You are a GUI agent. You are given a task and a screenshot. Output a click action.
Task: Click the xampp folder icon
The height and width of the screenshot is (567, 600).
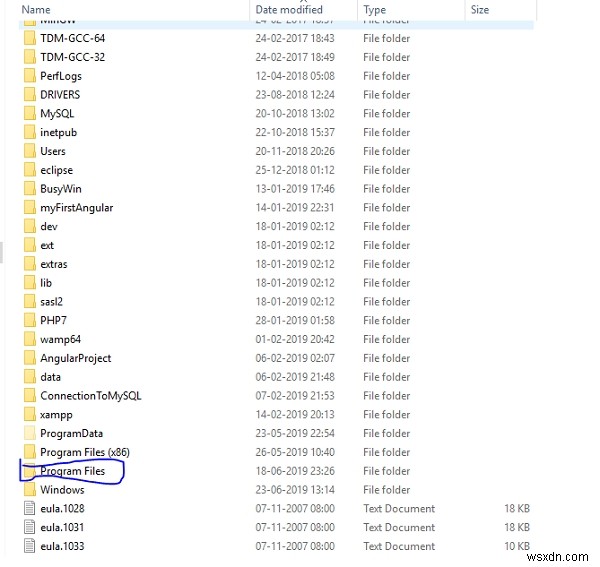click(x=29, y=414)
